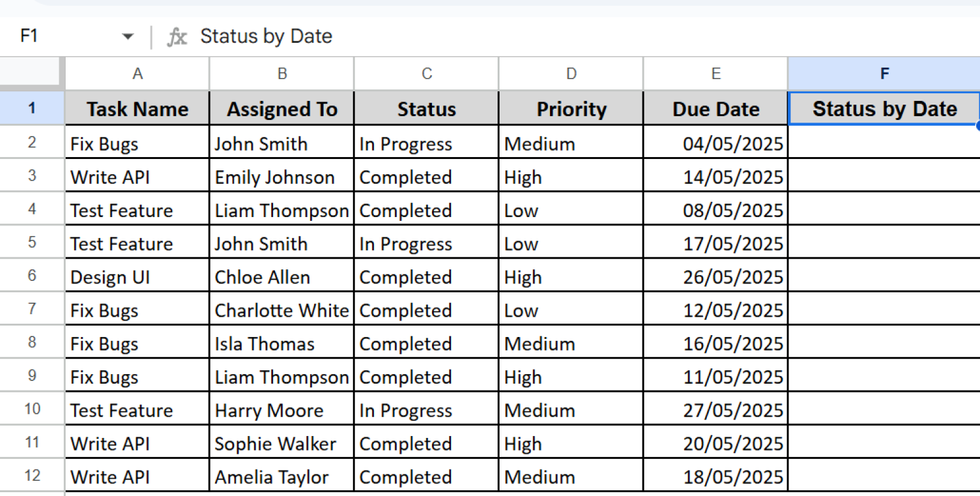Select column F header
This screenshot has width=980, height=496.
point(884,74)
